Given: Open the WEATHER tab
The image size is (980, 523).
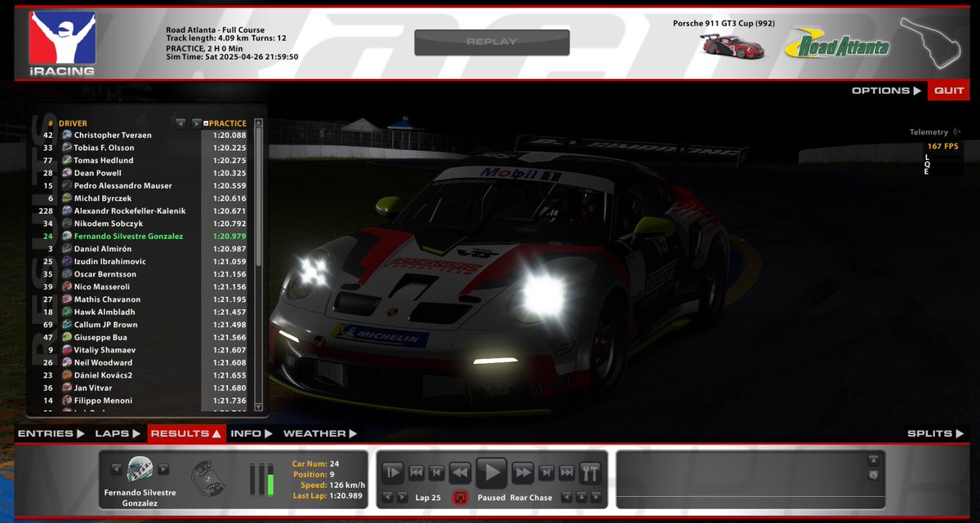Looking at the screenshot, I should 320,434.
